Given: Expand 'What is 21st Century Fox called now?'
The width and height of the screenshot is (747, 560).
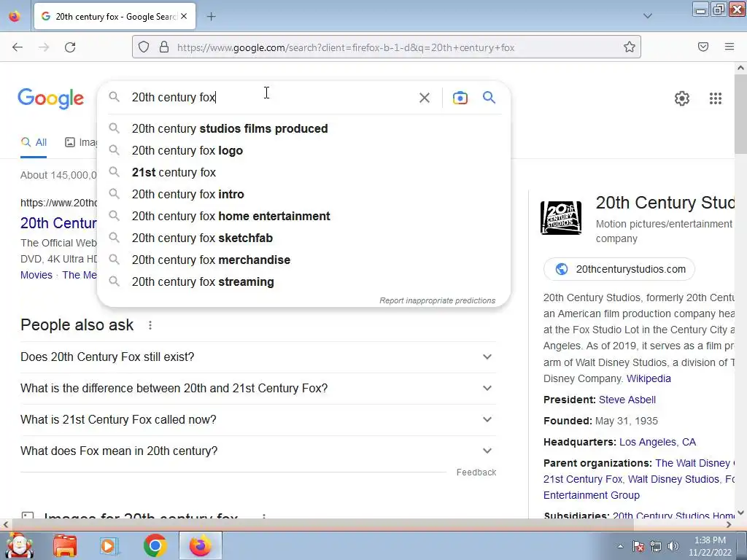Looking at the screenshot, I should click(x=258, y=420).
